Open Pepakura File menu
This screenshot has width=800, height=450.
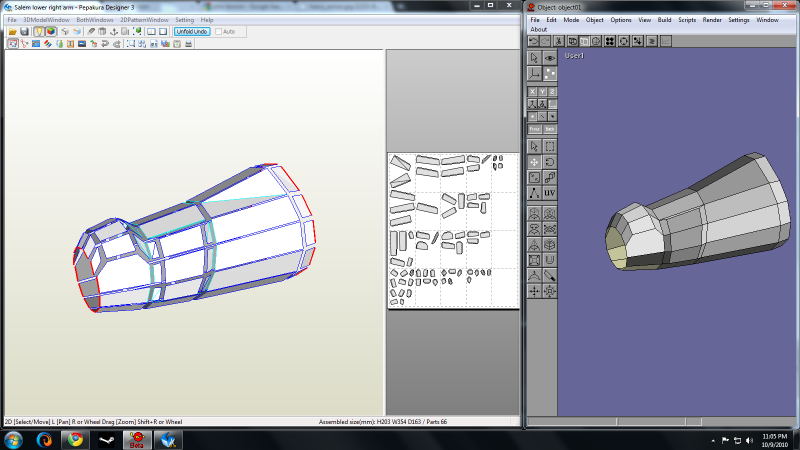pyautogui.click(x=12, y=20)
